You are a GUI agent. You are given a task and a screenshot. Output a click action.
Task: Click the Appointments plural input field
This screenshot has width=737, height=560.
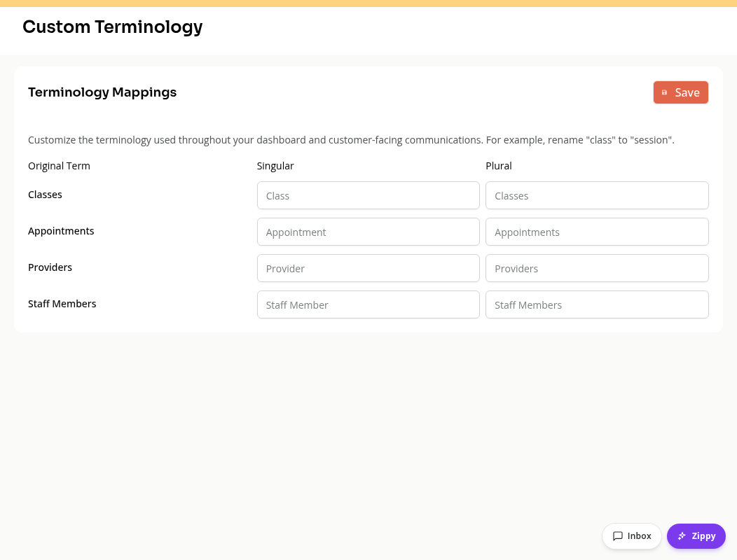597,232
